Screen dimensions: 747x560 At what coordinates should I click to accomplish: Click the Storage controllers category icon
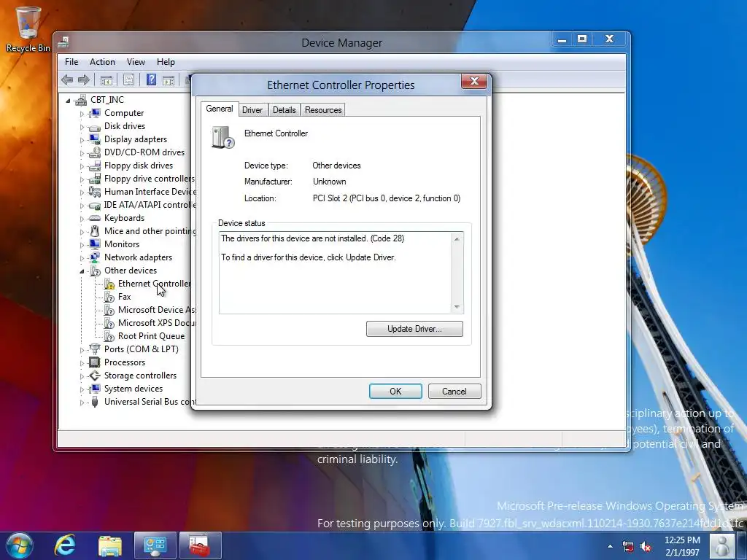(x=95, y=376)
